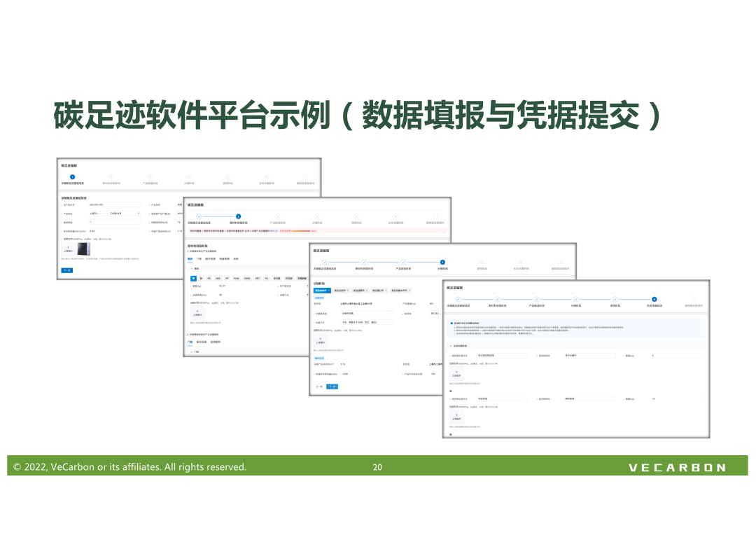Select the POM material chip
The image size is (756, 535).
[237, 279]
